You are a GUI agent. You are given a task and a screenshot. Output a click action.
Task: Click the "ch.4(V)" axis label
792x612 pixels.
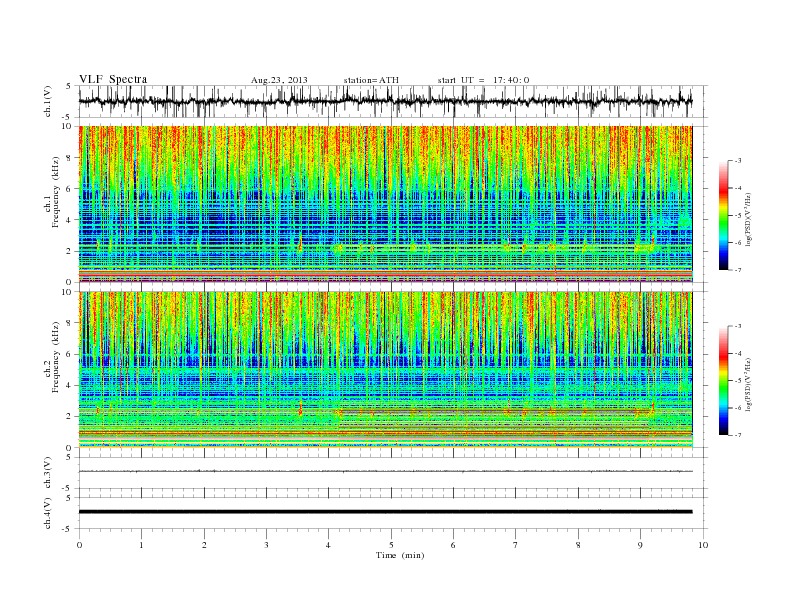click(x=48, y=513)
